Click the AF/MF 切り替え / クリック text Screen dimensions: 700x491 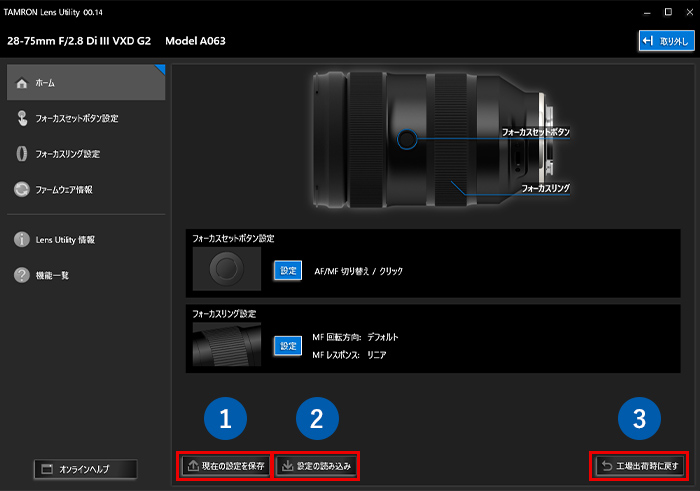click(358, 271)
